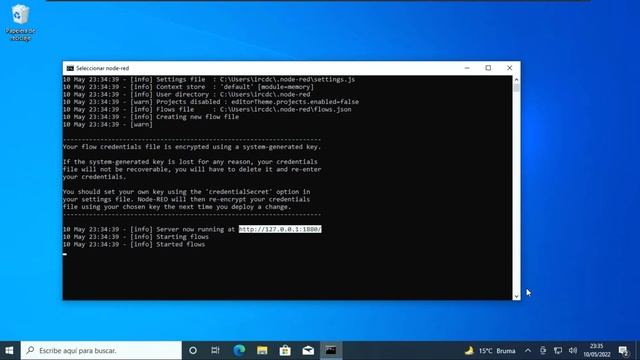Open the Mail app from the taskbar

(x=308, y=351)
